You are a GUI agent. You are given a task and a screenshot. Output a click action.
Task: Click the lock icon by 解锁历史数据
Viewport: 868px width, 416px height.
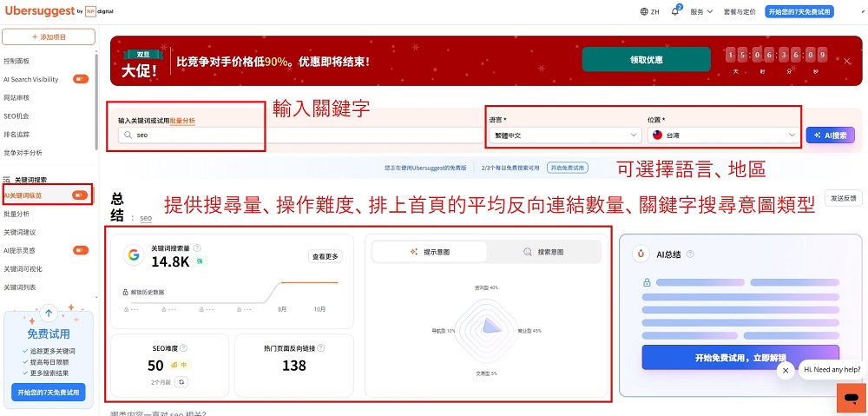tap(126, 292)
